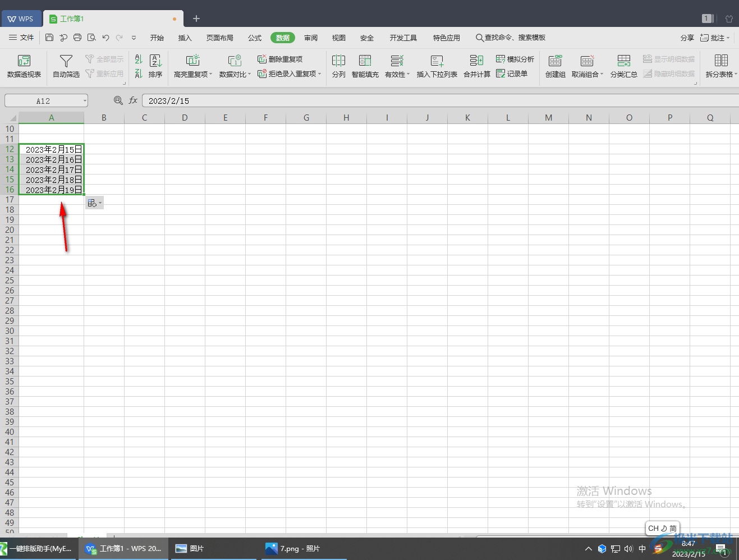Viewport: 739px width, 560px height.
Task: Click the ascending sort A-Z icon
Action: pyautogui.click(x=139, y=59)
